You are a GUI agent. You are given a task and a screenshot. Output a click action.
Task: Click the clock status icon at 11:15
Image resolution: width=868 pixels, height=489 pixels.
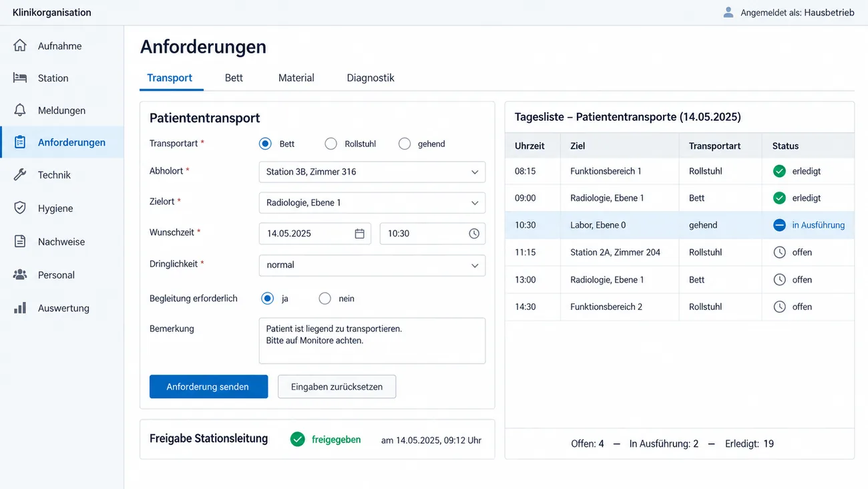pyautogui.click(x=779, y=252)
